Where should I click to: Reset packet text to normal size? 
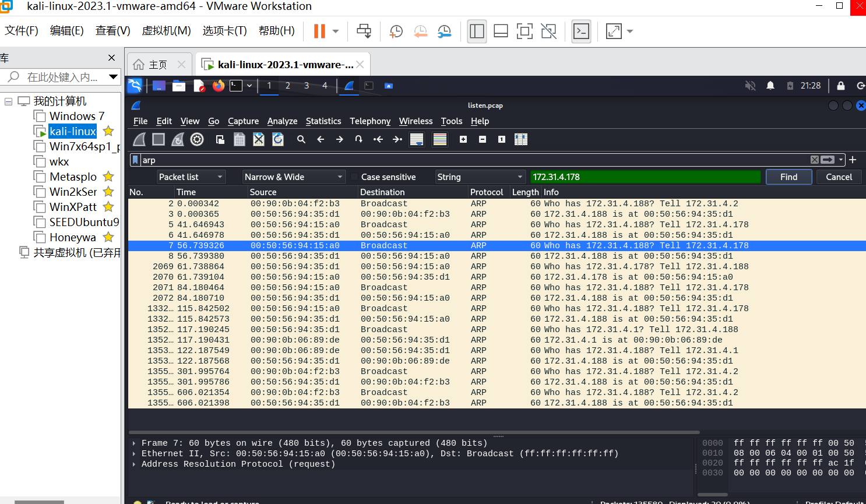click(502, 139)
